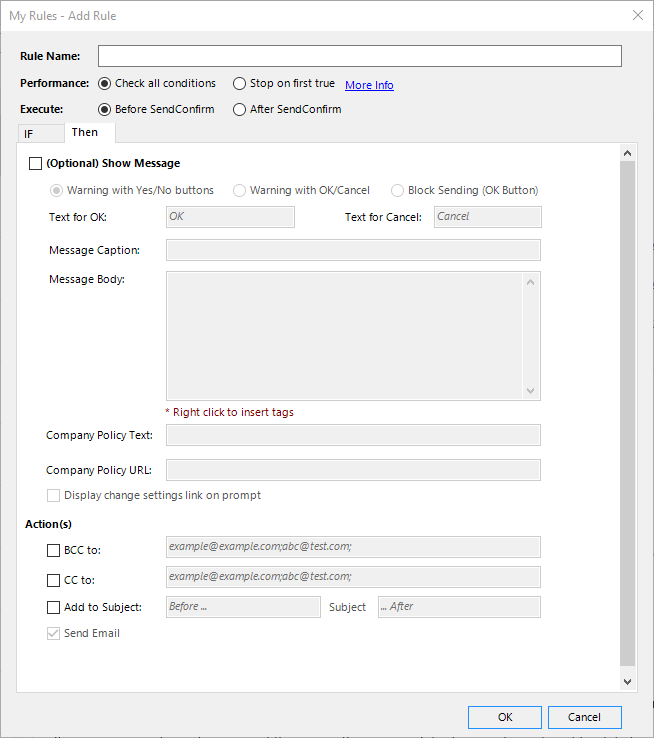Screen dimensions: 654x738
Task: Check the Add to Subject checkbox
Action: [54, 607]
